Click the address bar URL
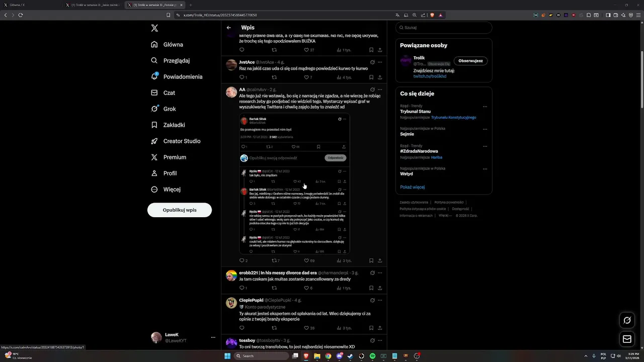The image size is (644, 362). 220,15
